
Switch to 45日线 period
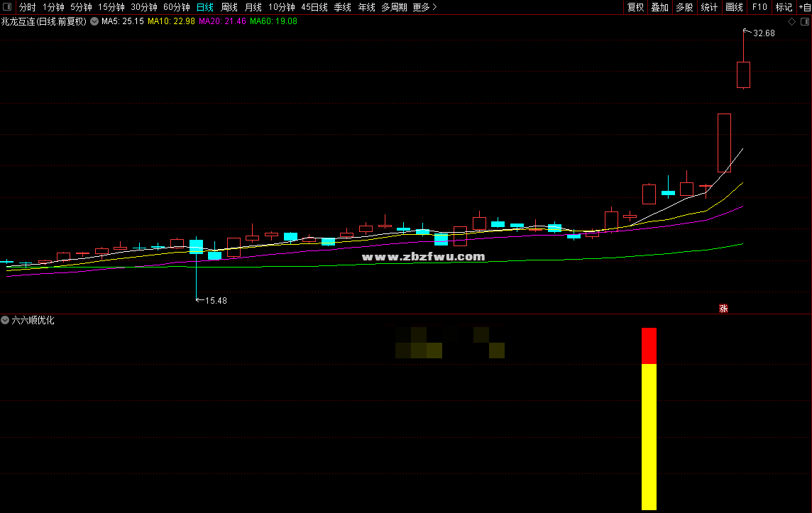[x=314, y=7]
